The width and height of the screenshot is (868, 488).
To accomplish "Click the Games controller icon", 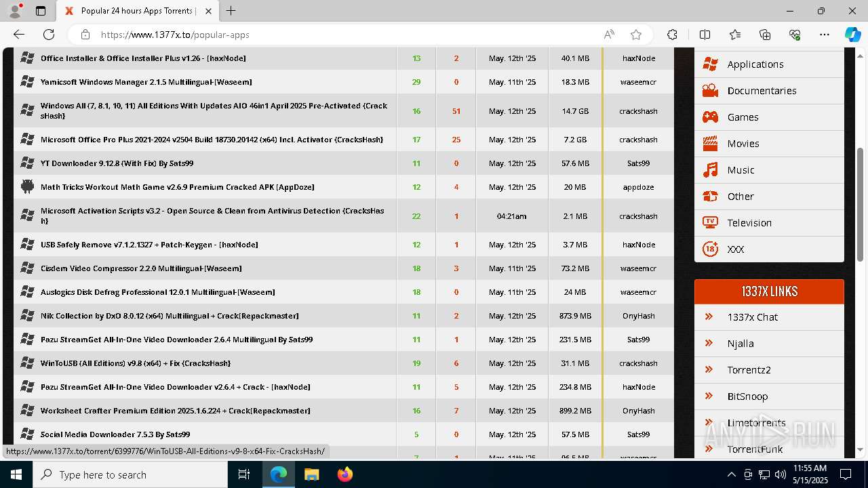I will (710, 117).
